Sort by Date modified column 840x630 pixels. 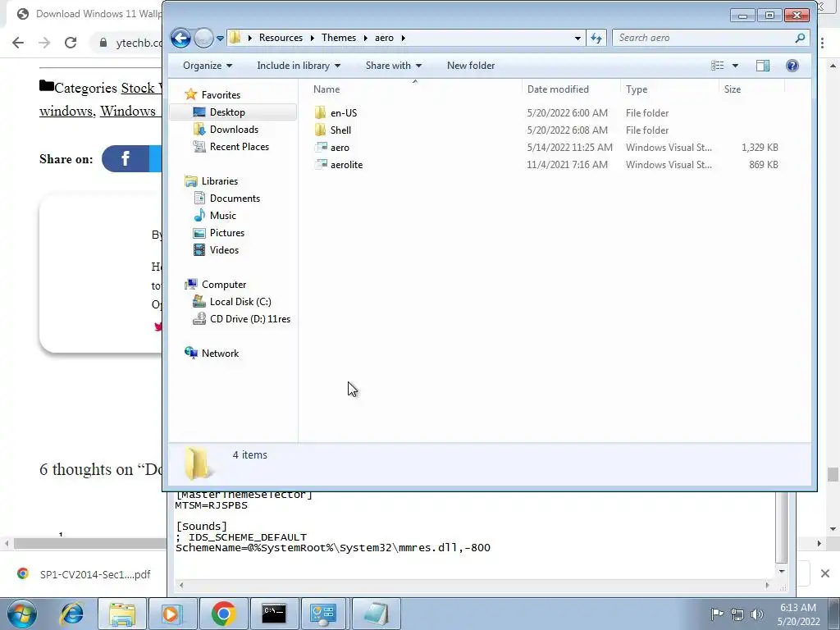click(x=571, y=89)
